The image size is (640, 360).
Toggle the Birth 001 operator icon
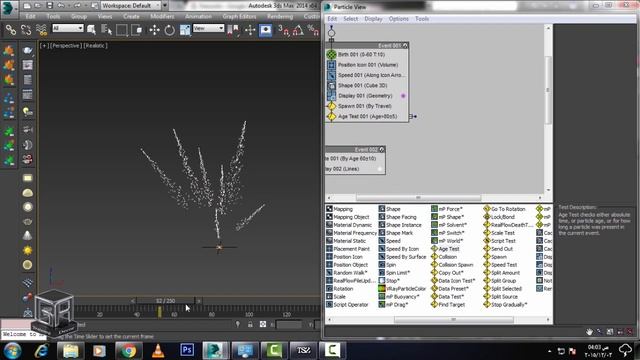click(x=331, y=54)
